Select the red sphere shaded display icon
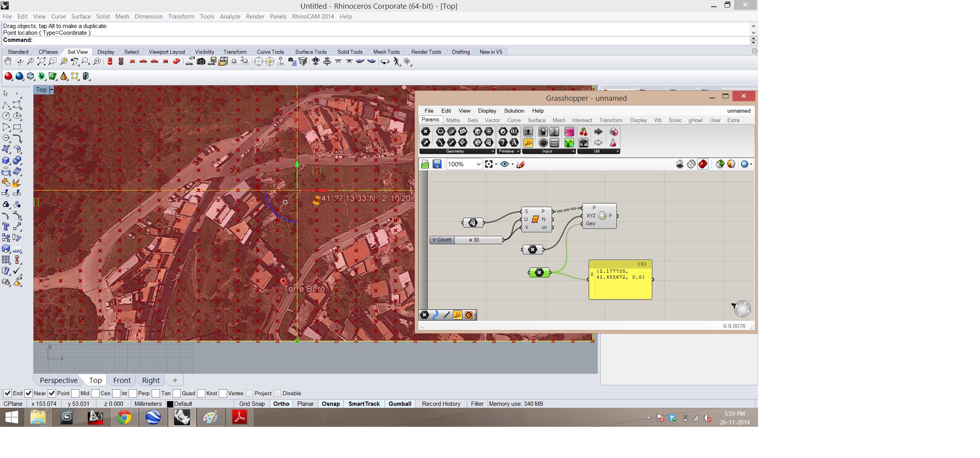Viewport: 980px width, 458px height. click(x=8, y=76)
